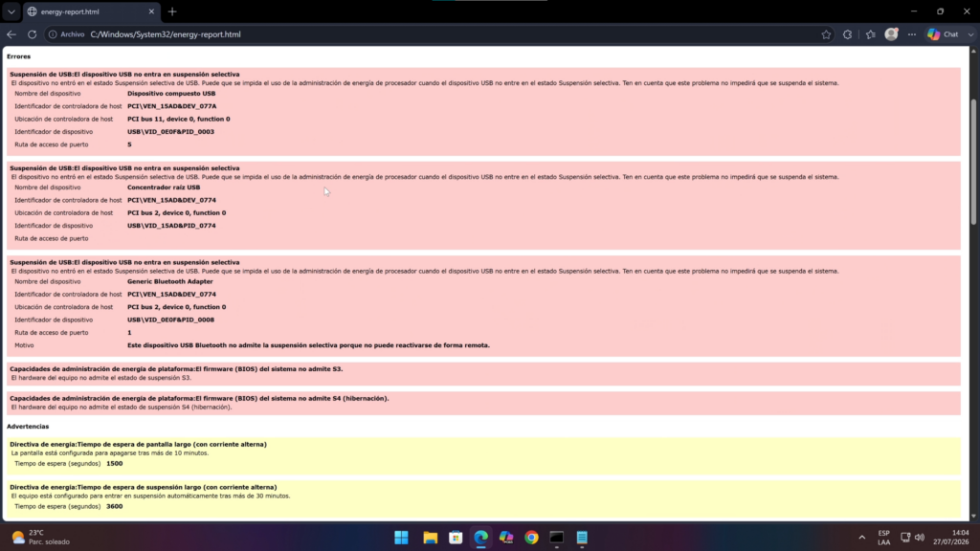The height and width of the screenshot is (551, 980).
Task: Expand the chevron next to Chat
Action: tap(970, 34)
